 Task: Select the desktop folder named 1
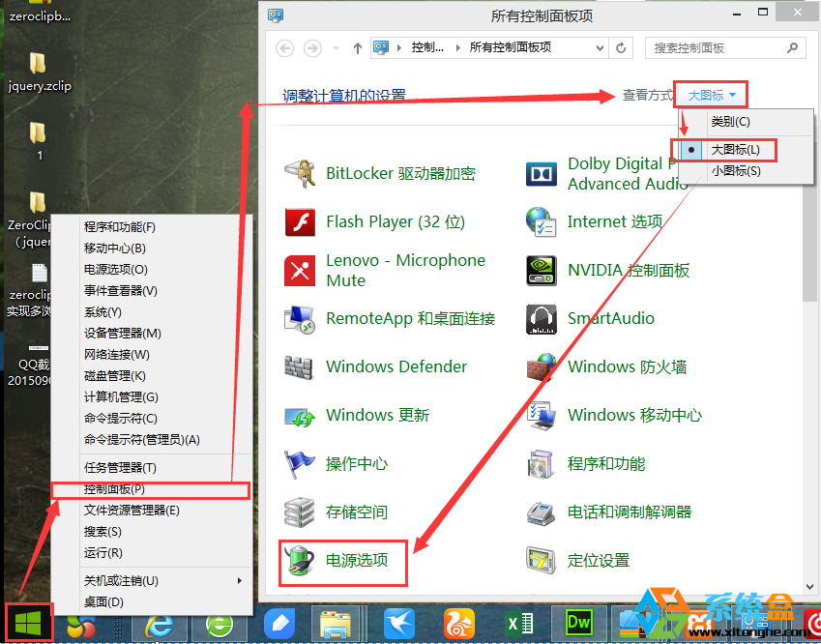pyautogui.click(x=40, y=141)
